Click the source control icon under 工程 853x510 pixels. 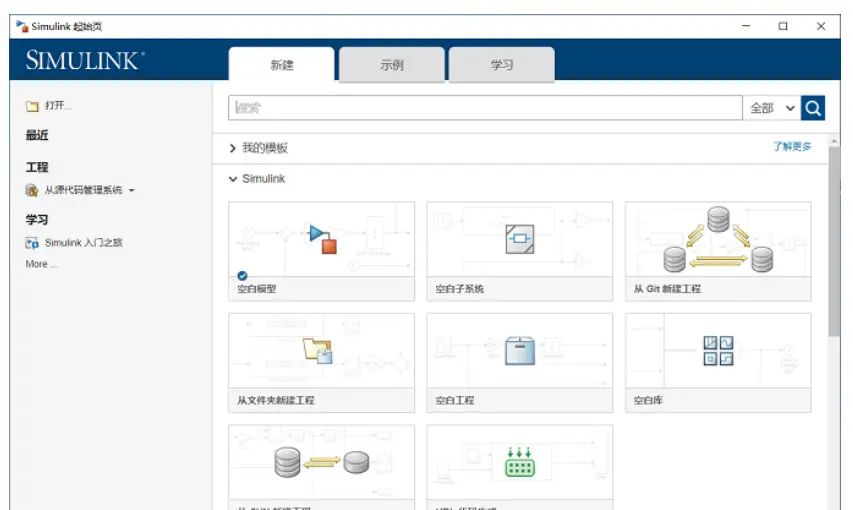click(32, 191)
